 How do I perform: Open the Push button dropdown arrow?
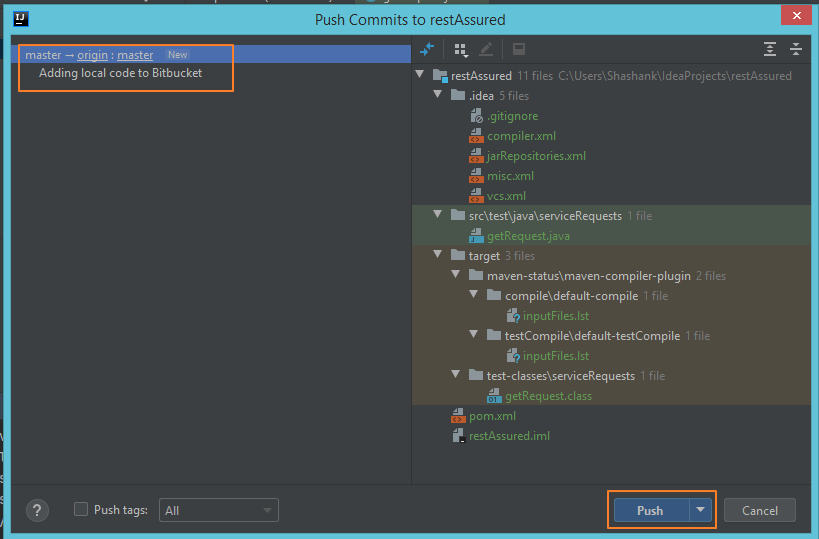pos(700,510)
